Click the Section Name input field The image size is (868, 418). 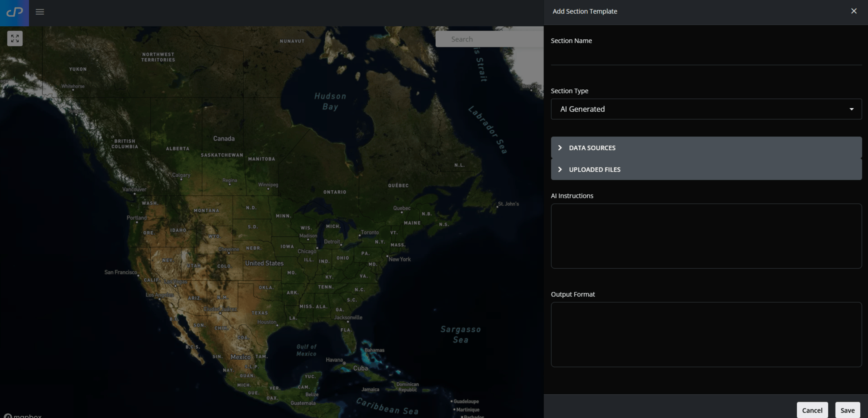click(x=706, y=58)
